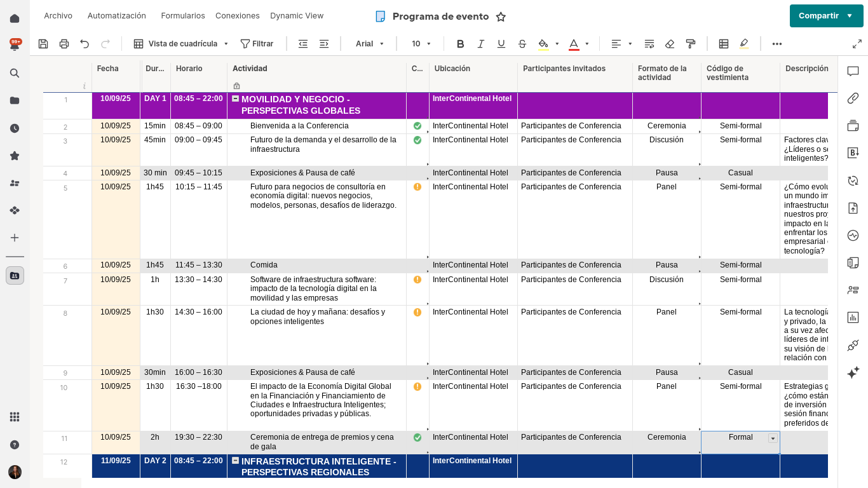Click the Filtrar button
This screenshot has height=488, width=868.
pos(257,44)
